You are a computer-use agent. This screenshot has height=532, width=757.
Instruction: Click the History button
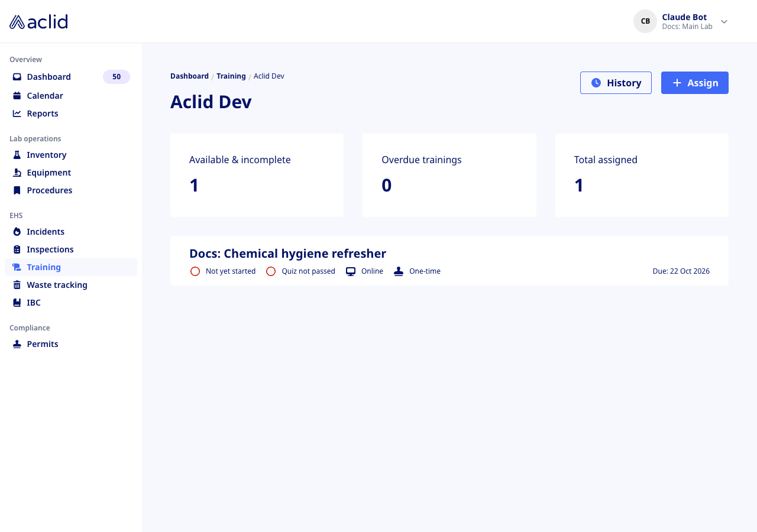[616, 83]
